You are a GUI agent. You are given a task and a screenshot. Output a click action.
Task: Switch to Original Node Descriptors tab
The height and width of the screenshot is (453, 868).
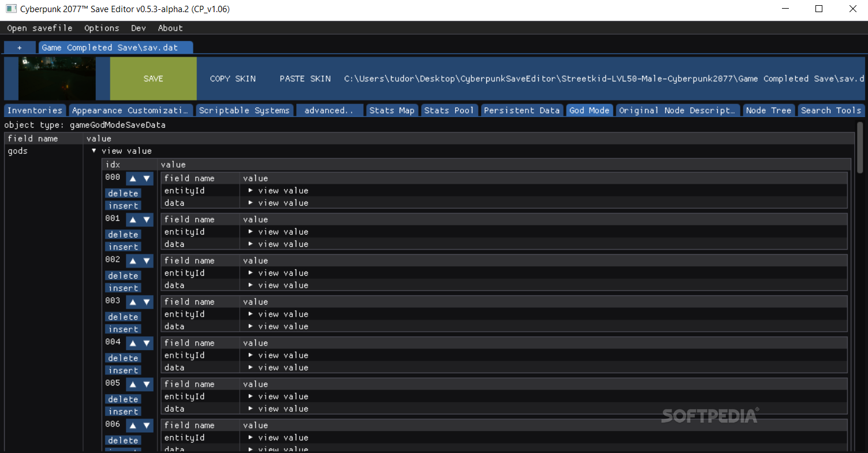click(678, 110)
